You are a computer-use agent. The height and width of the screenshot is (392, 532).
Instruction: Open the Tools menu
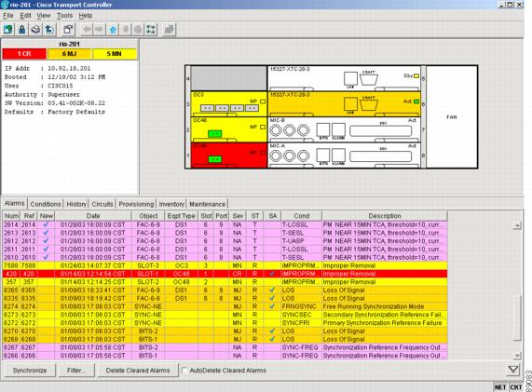(x=64, y=16)
